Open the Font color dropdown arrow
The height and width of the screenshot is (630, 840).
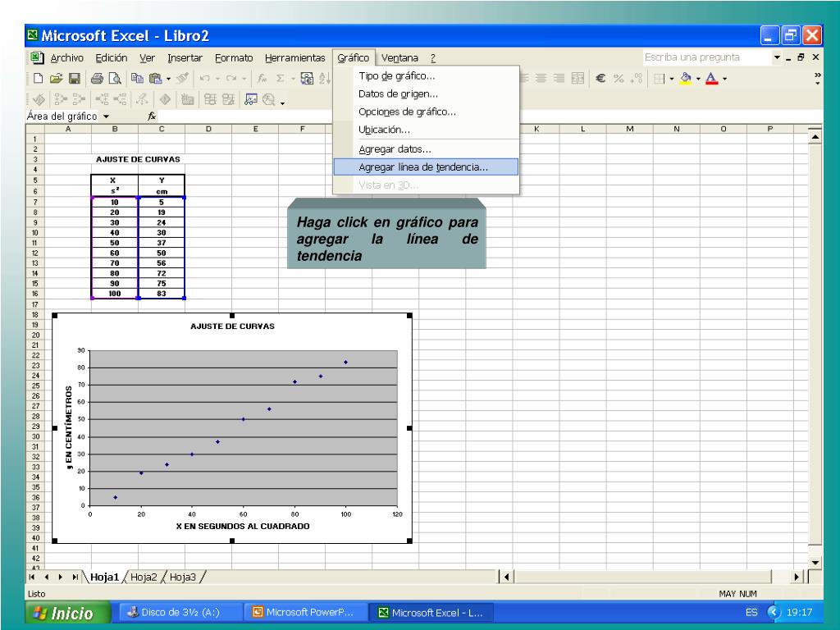coord(724,79)
